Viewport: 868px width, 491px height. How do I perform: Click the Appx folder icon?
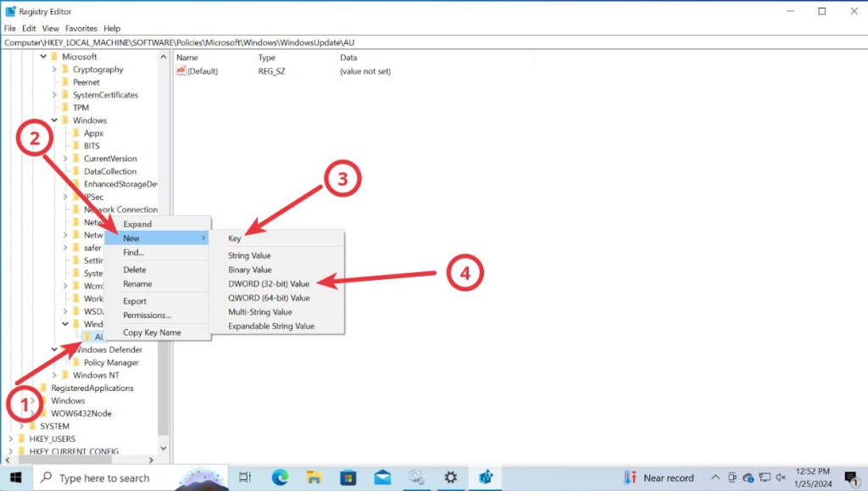[x=76, y=133]
